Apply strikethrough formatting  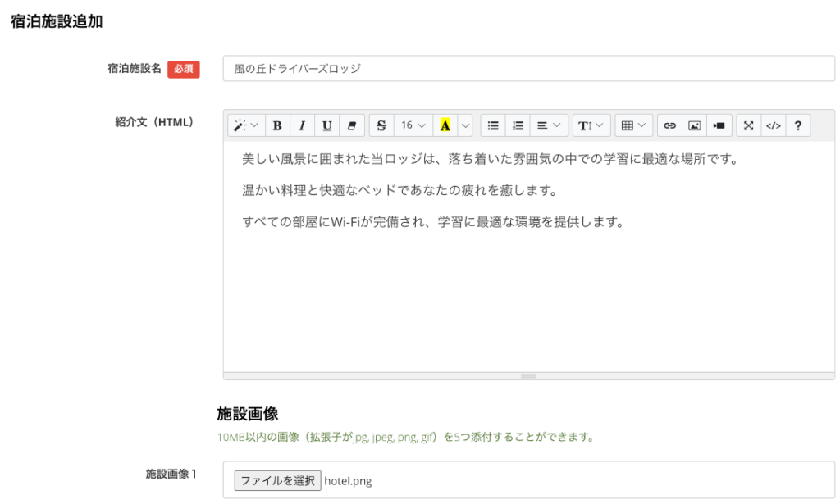[x=381, y=125]
